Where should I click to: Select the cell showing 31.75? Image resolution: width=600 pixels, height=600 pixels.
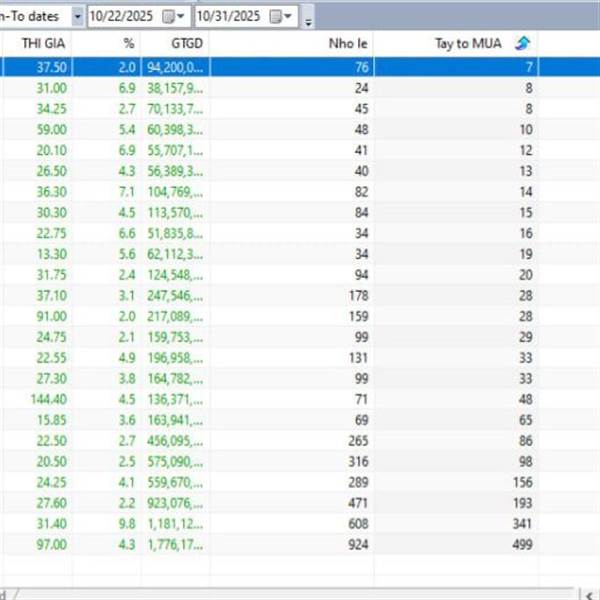(52, 275)
